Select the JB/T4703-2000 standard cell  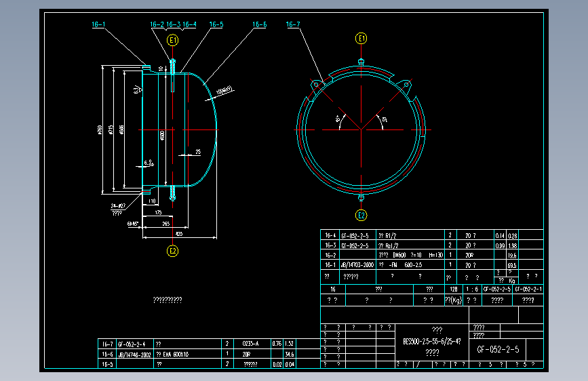[x=357, y=265]
